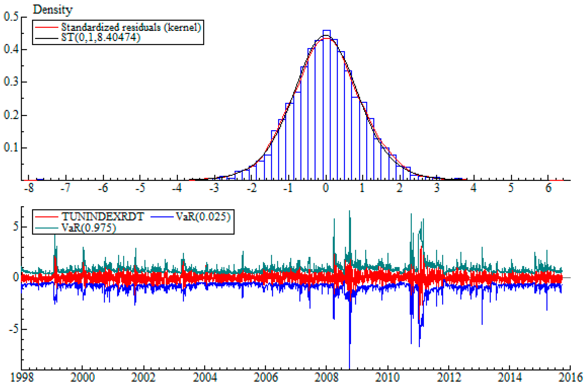Select the VaR(0.025) legend label
The width and height of the screenshot is (588, 388).
click(x=203, y=217)
